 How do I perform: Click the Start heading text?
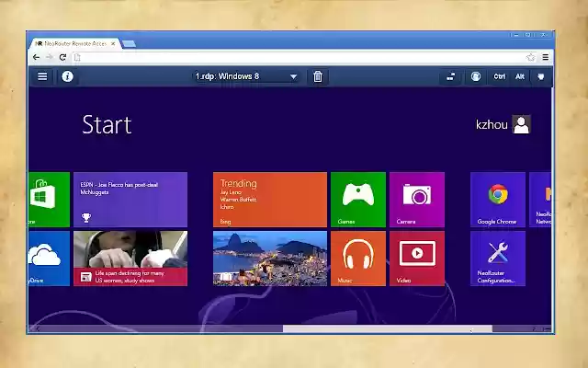(x=107, y=125)
